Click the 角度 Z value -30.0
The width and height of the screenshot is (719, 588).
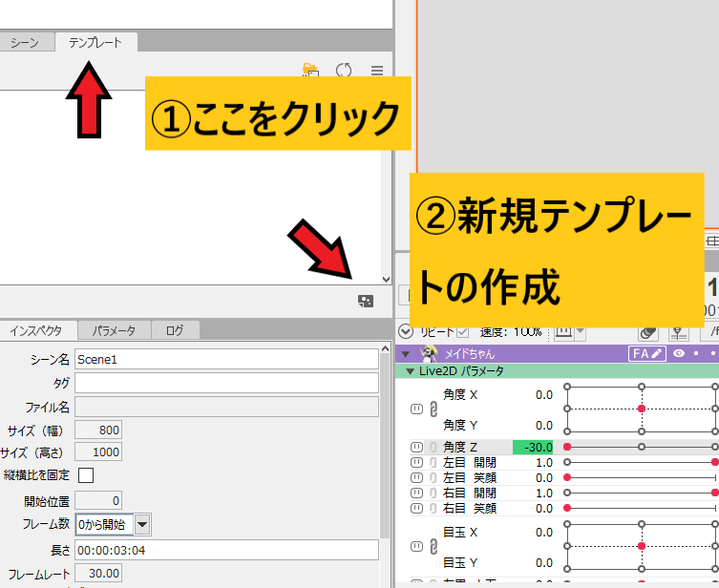click(533, 447)
